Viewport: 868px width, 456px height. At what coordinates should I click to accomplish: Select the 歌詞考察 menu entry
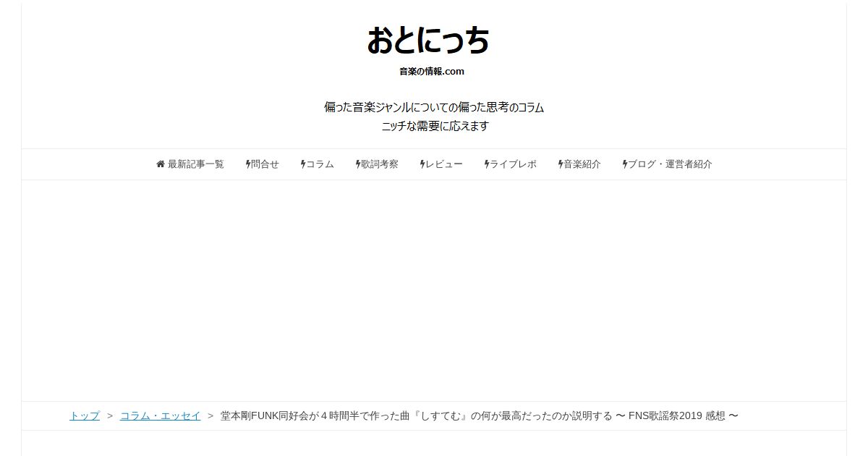377,164
